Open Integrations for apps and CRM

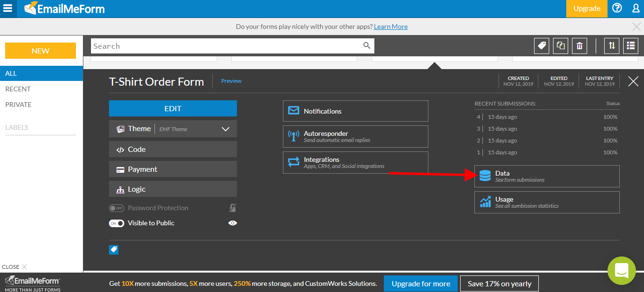[355, 162]
